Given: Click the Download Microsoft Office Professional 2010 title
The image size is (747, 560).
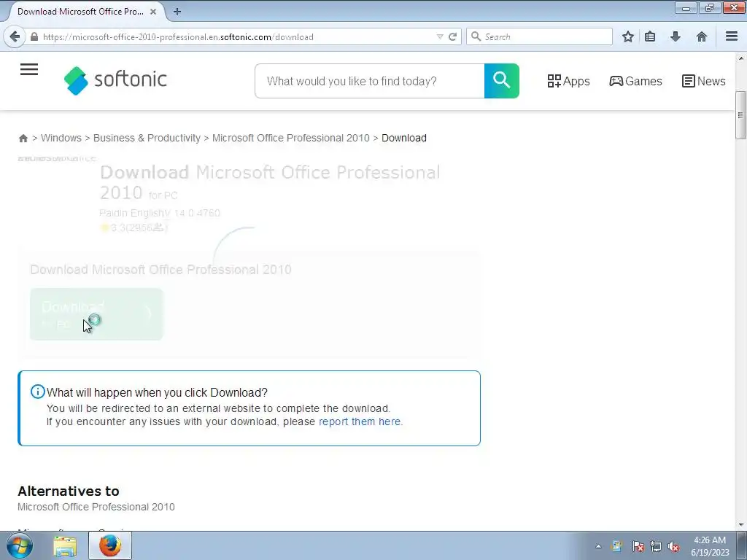Looking at the screenshot, I should [x=270, y=182].
